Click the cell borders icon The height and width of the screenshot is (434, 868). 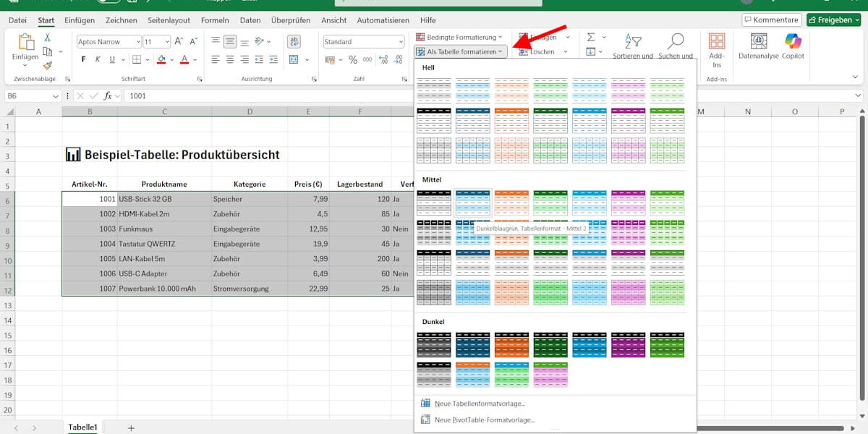click(136, 59)
